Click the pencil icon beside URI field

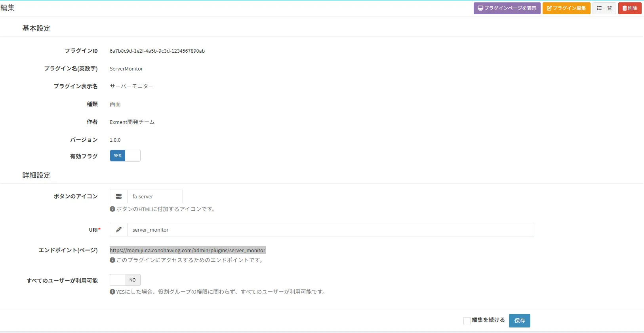click(119, 230)
